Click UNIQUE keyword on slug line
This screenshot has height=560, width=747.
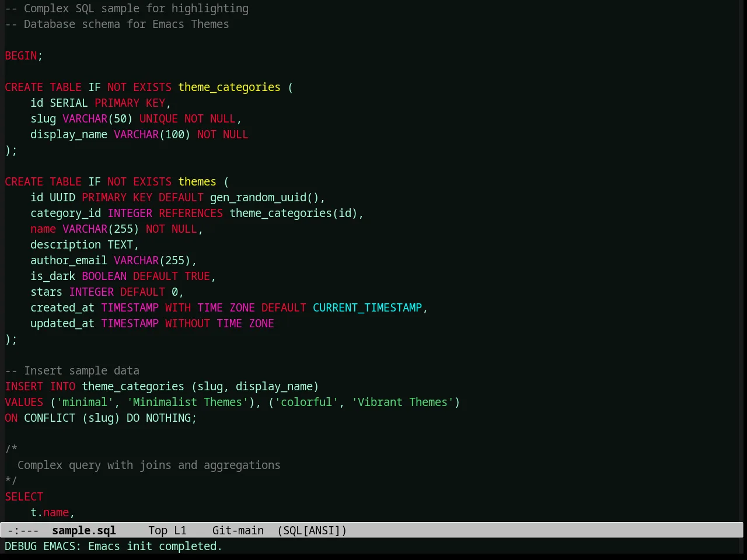point(159,118)
